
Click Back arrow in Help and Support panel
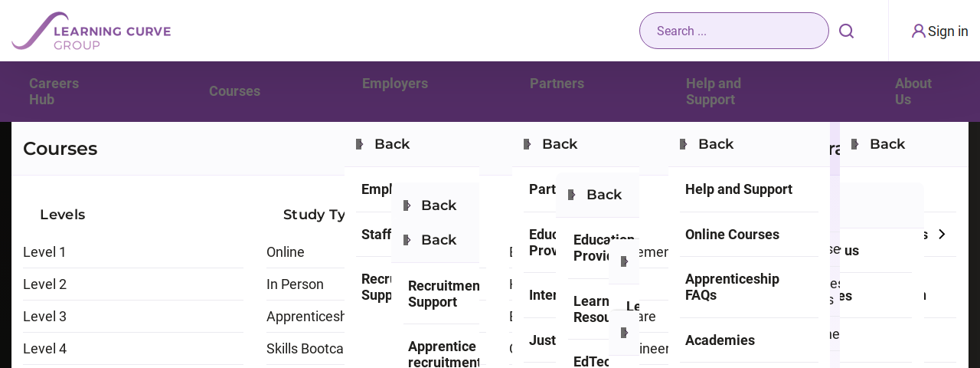click(x=683, y=144)
